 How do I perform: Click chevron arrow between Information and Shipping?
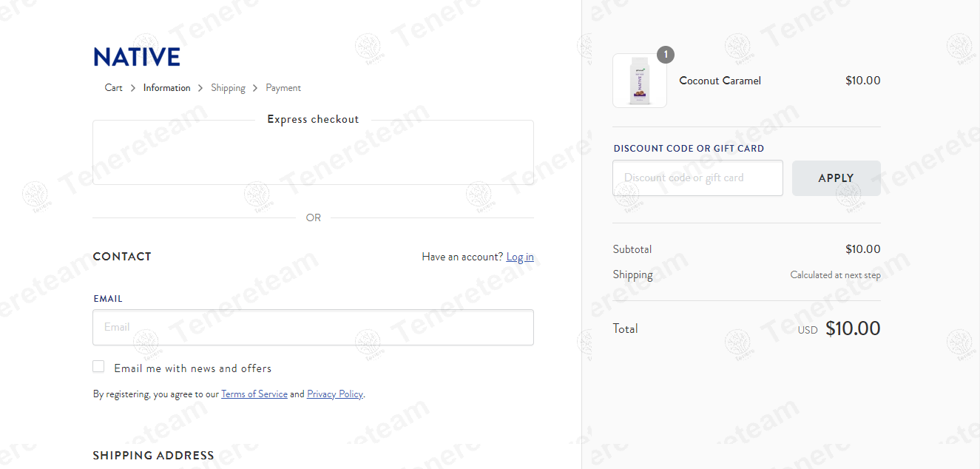(200, 88)
